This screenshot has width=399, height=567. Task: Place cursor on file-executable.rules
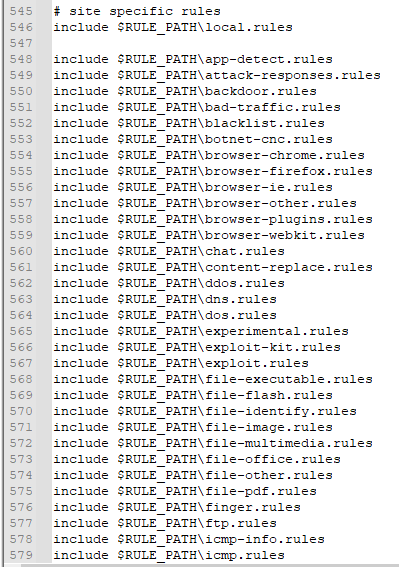coord(289,379)
